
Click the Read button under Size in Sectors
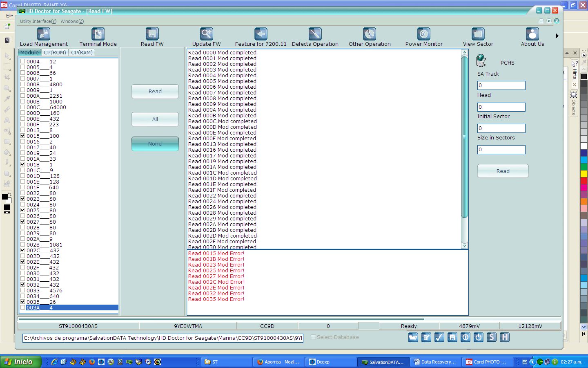coord(503,171)
